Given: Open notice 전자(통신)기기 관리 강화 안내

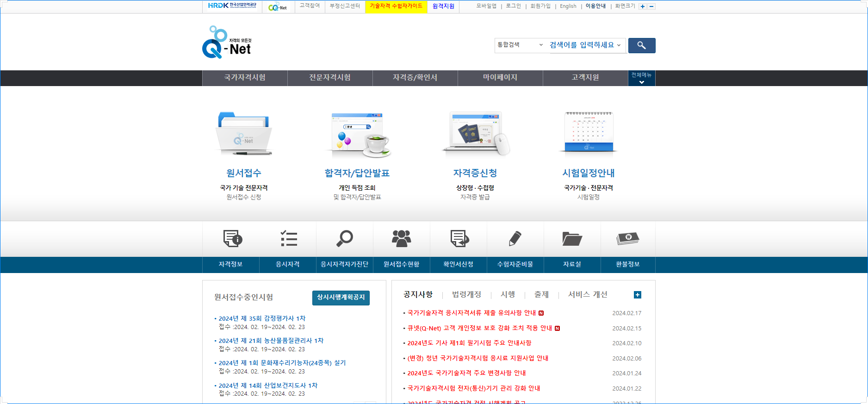Looking at the screenshot, I should (474, 388).
